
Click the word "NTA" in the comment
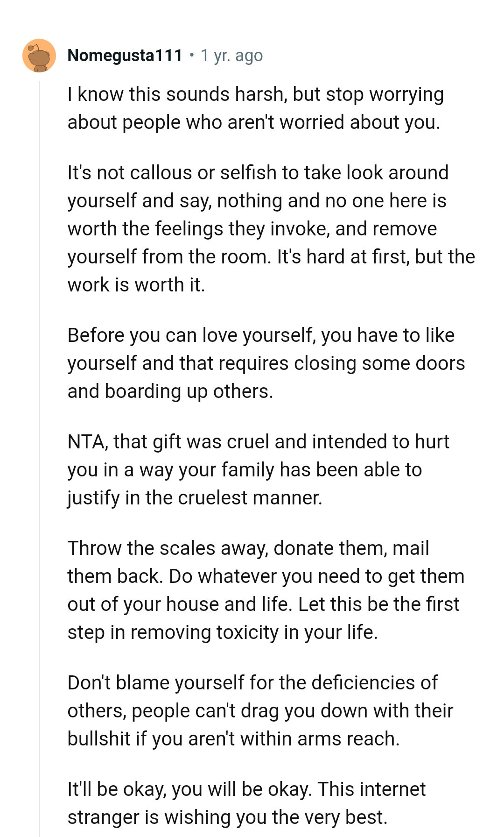coord(87,442)
